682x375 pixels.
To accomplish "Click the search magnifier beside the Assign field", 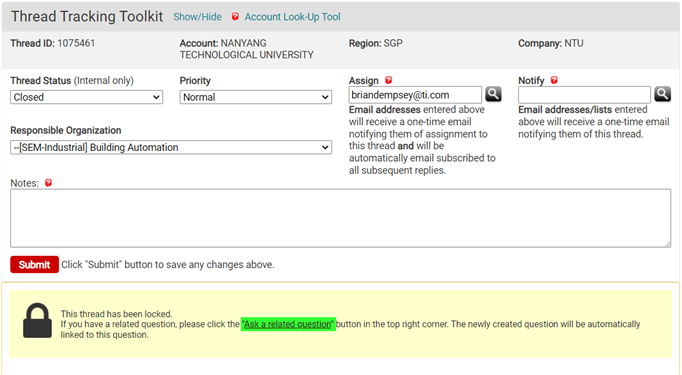I will coord(493,94).
